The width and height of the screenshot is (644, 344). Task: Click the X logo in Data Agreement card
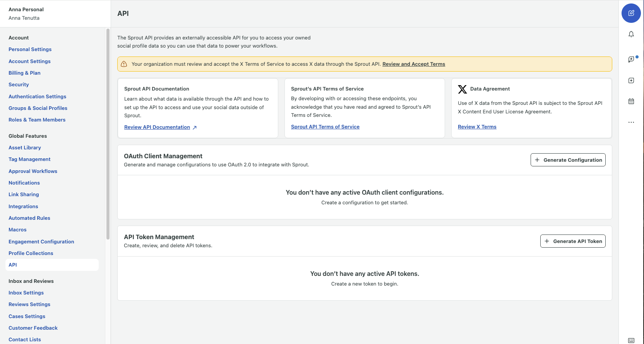tap(462, 89)
